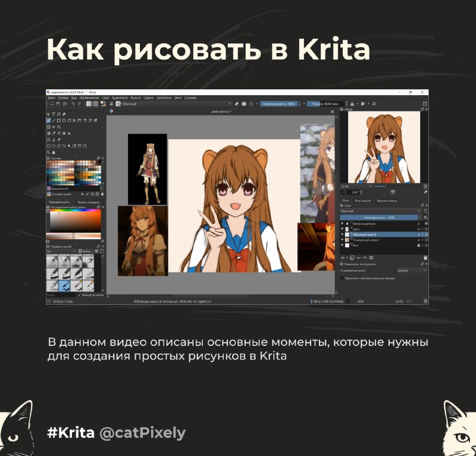Close the document tab with X
This screenshot has height=456, width=476.
[x=332, y=112]
